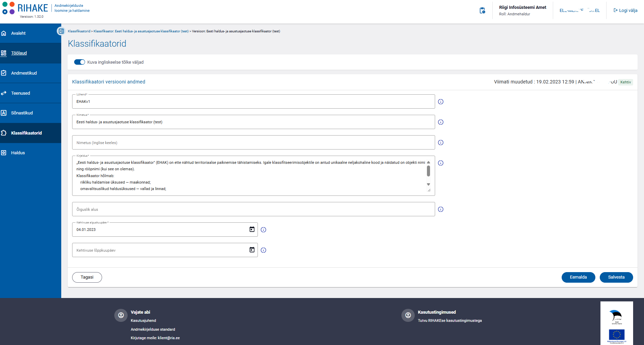Viewport: 644px width, 345px height.
Task: Go to Avaleht in the sidebar
Action: click(31, 33)
